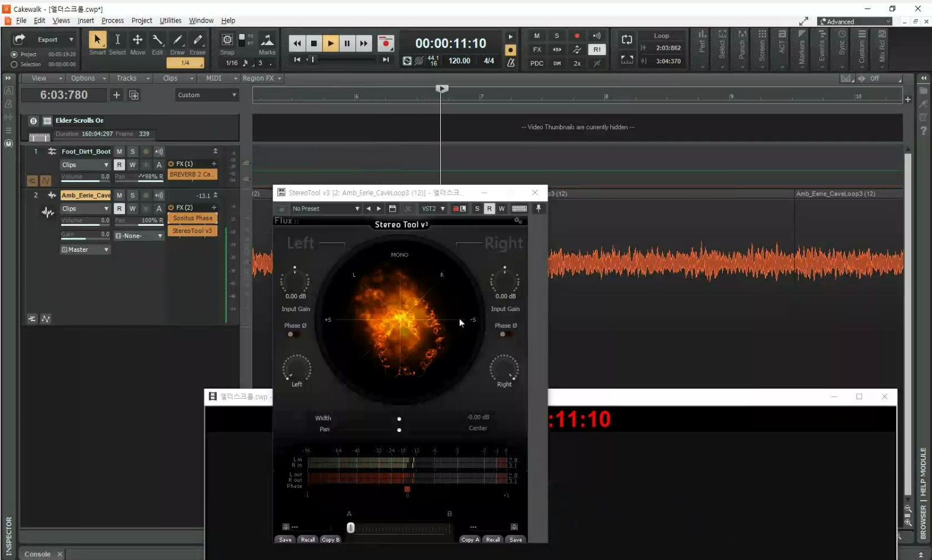Pause the transport
The height and width of the screenshot is (560, 932).
click(x=347, y=43)
